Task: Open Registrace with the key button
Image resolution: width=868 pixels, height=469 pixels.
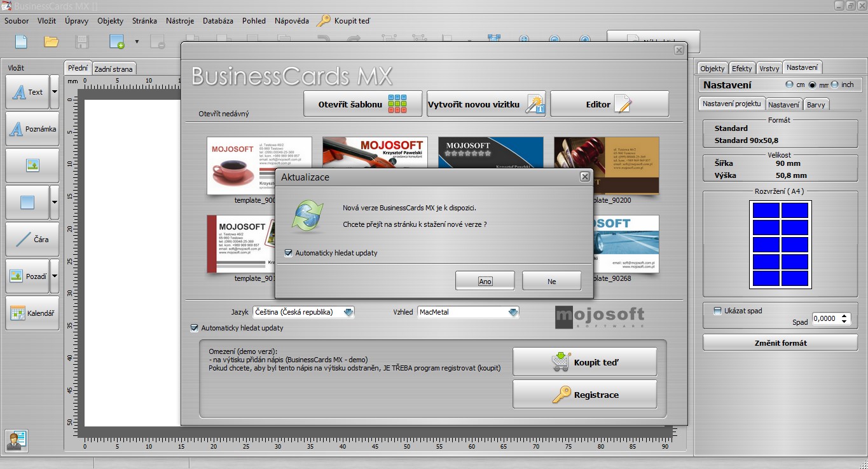Action: tap(585, 395)
